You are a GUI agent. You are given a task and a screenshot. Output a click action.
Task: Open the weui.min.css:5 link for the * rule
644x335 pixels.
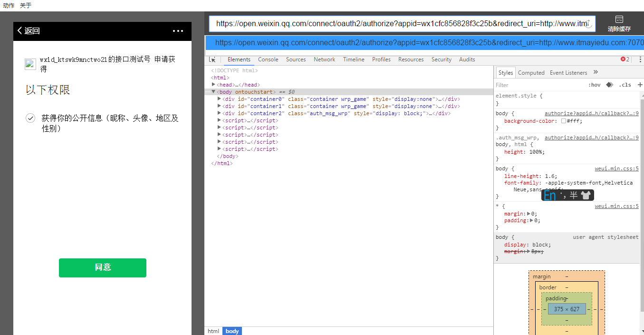616,206
